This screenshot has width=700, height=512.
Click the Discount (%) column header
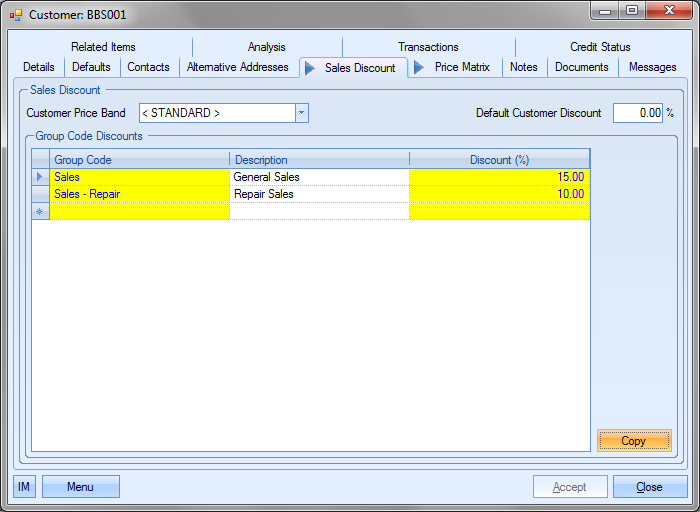click(x=499, y=160)
